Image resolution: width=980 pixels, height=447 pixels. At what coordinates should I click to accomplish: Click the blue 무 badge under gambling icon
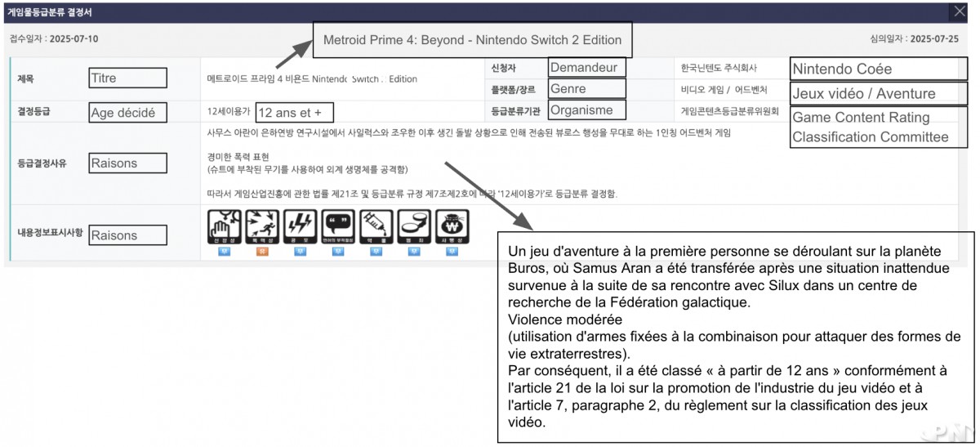(452, 251)
